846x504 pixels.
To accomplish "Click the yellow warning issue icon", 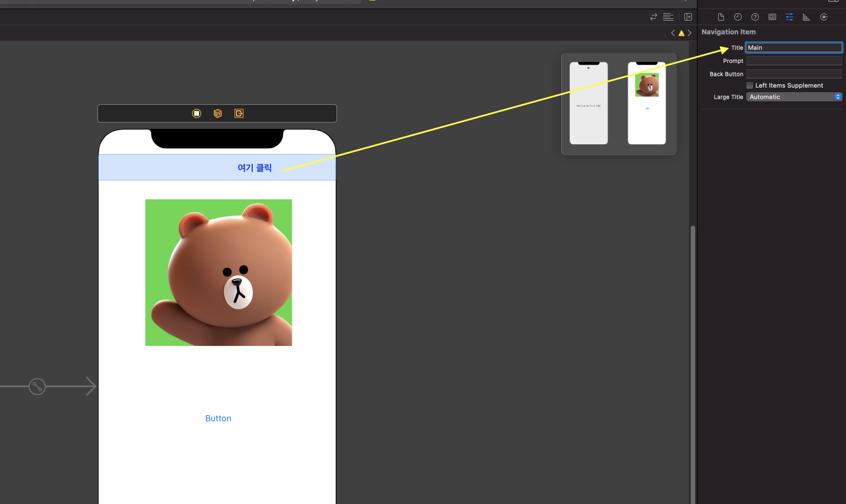I will tap(681, 33).
